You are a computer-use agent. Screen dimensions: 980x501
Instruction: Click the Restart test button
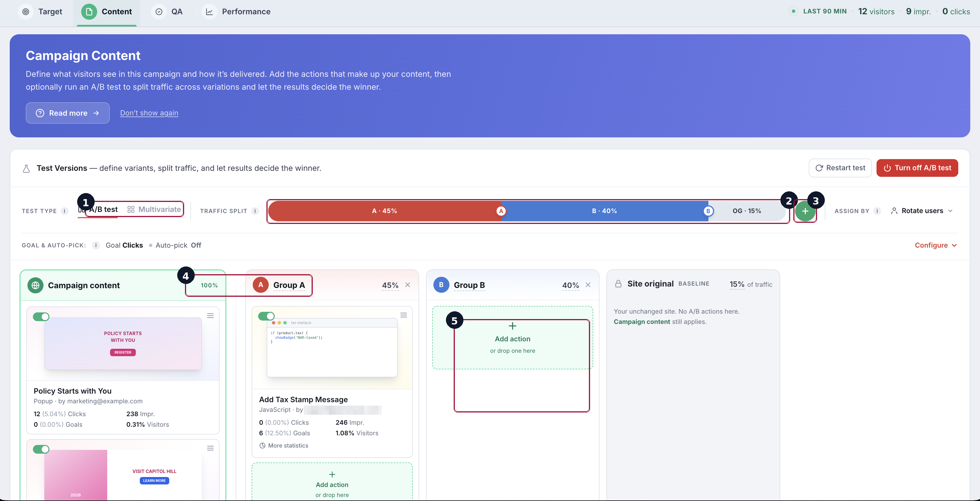tap(840, 168)
